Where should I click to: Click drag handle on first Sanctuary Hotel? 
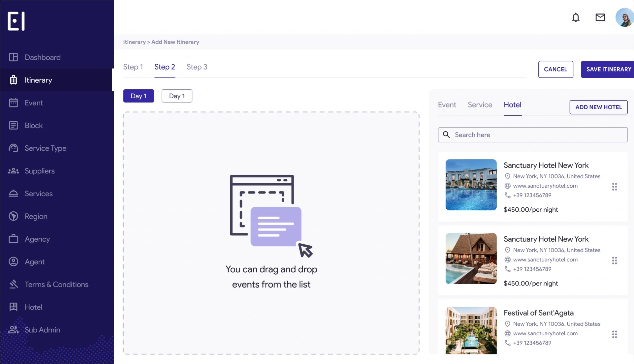pos(614,187)
